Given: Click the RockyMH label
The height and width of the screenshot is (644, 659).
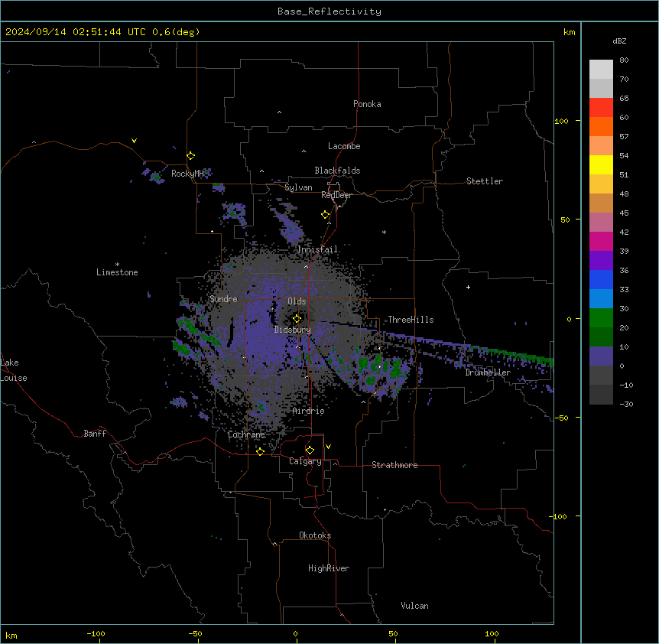Looking at the screenshot, I should [187, 174].
